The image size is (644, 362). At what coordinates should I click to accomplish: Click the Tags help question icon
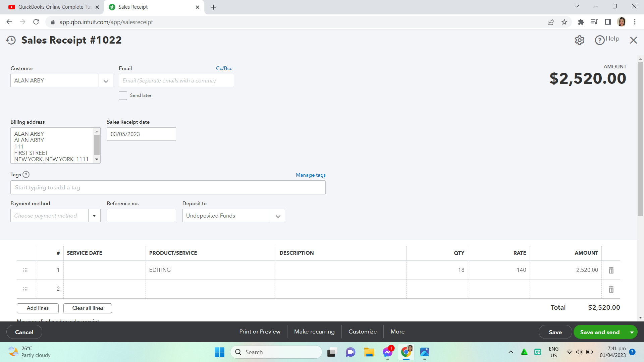26,175
